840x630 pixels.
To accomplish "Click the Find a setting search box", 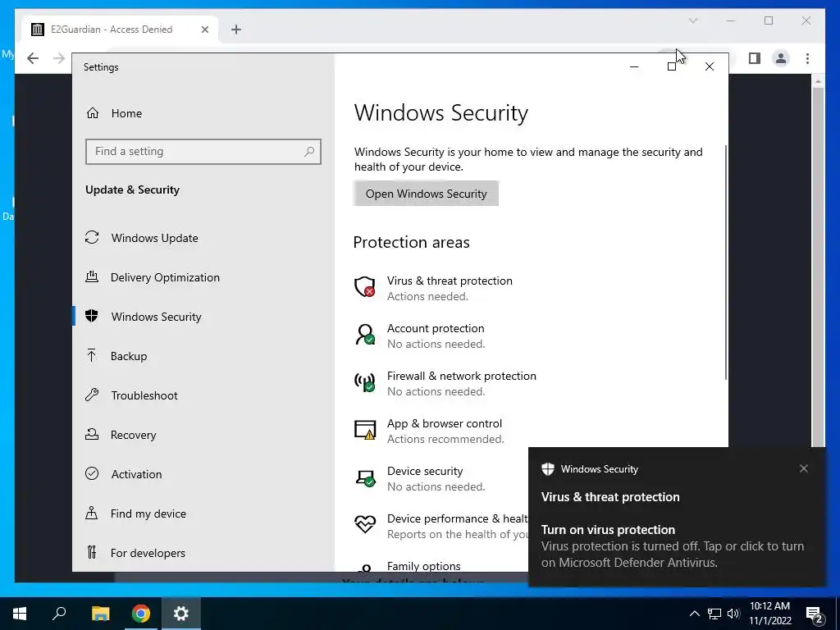I will (x=203, y=152).
